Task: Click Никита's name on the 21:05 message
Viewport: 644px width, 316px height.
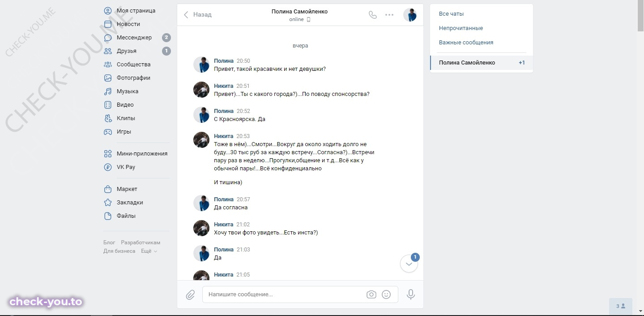Action: pyautogui.click(x=224, y=275)
